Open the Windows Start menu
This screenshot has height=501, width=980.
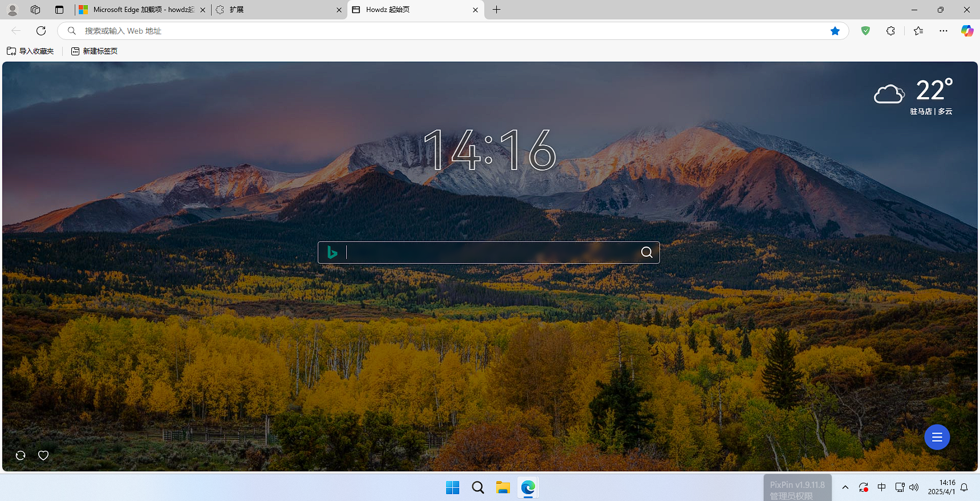pyautogui.click(x=453, y=487)
